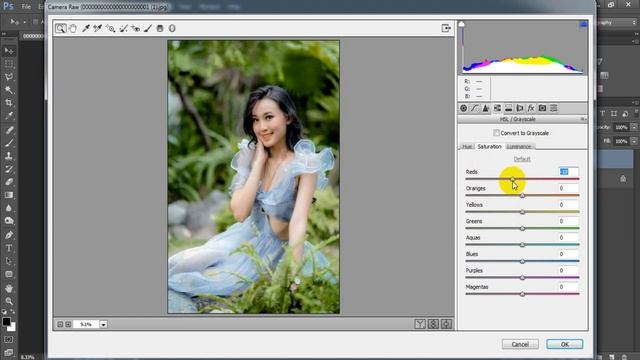This screenshot has width=640, height=360.
Task: Select the Photoshop Crop tool
Action: point(9,103)
